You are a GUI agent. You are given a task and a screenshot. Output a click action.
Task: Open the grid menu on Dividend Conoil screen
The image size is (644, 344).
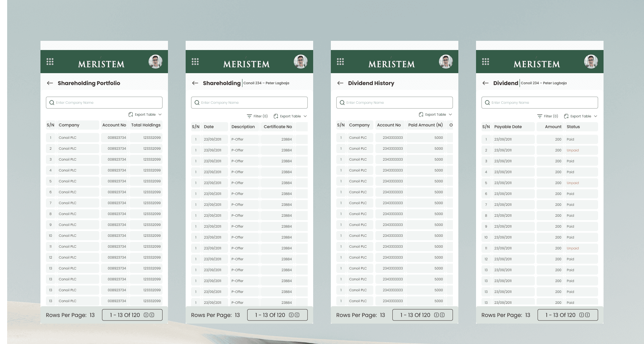[486, 62]
